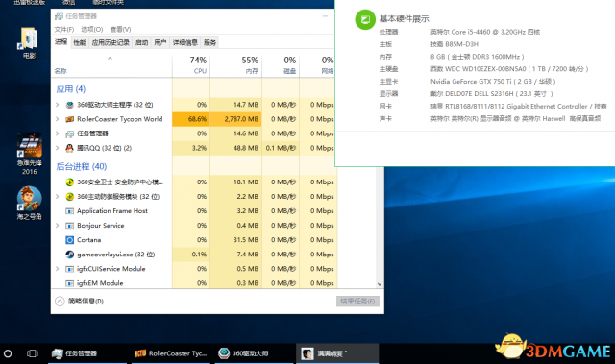
Task: Click the 腾讯QQ penguin icon
Action: tap(70, 148)
